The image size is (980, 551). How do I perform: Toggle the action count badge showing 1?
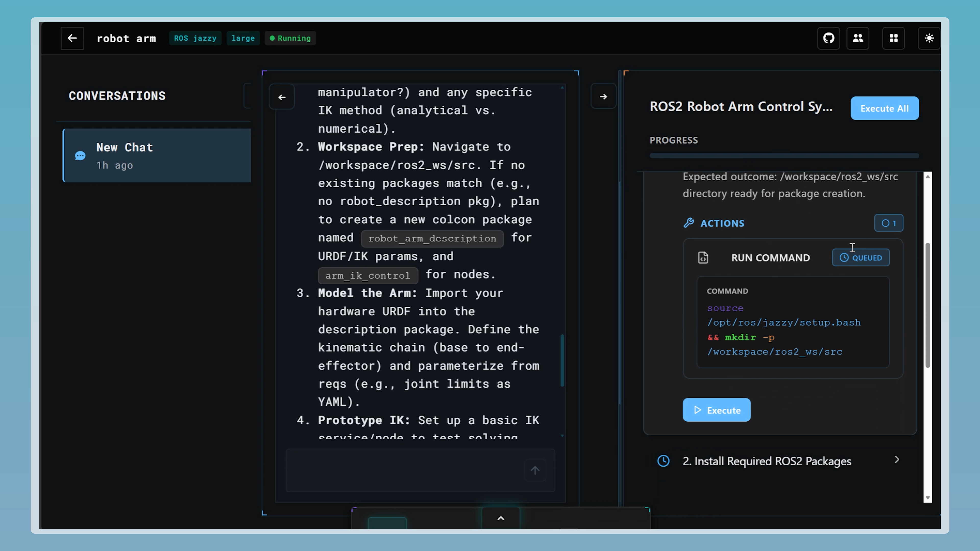tap(889, 223)
